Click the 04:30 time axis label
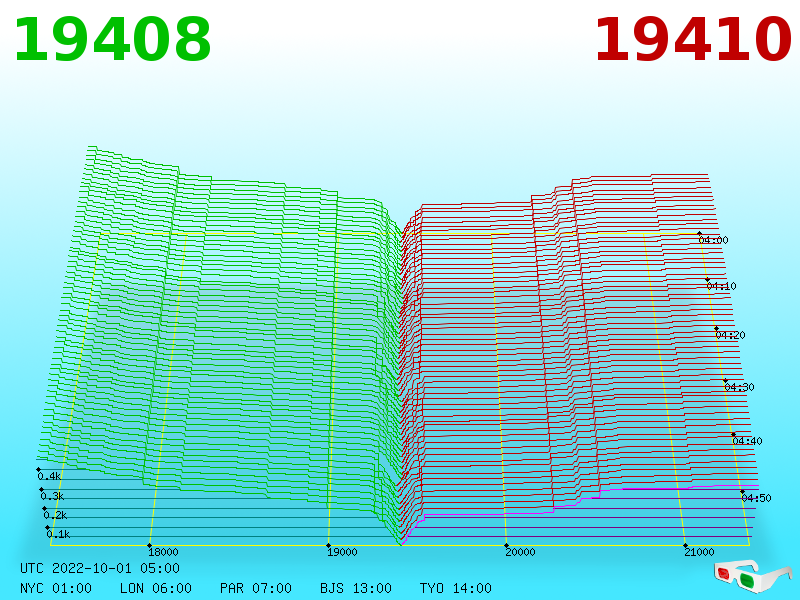Image resolution: width=800 pixels, height=600 pixels. click(x=739, y=387)
